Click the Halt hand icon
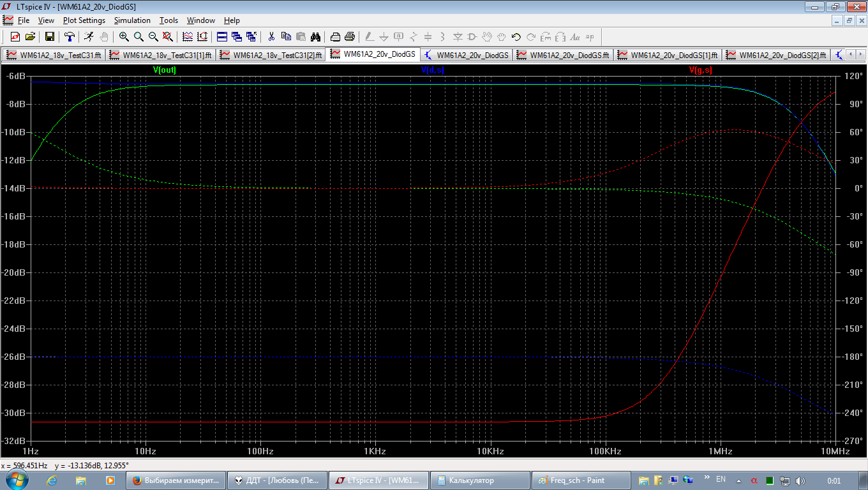868x490 pixels. (104, 36)
